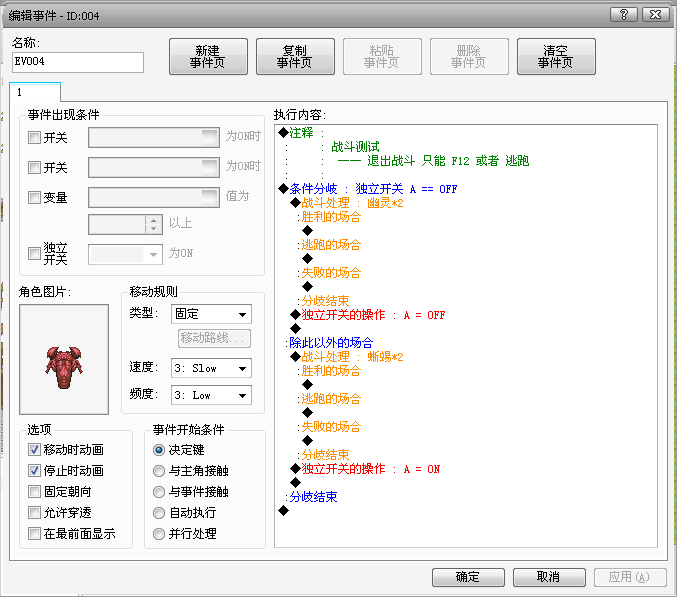The width and height of the screenshot is (677, 597).
Task: Open the disabled 独立开关 letter dropdown
Action: [125, 255]
